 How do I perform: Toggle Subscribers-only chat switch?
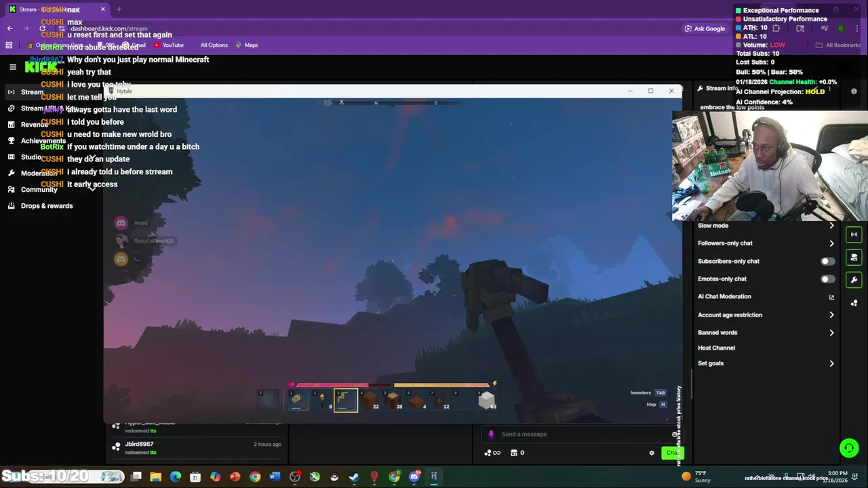pos(827,261)
